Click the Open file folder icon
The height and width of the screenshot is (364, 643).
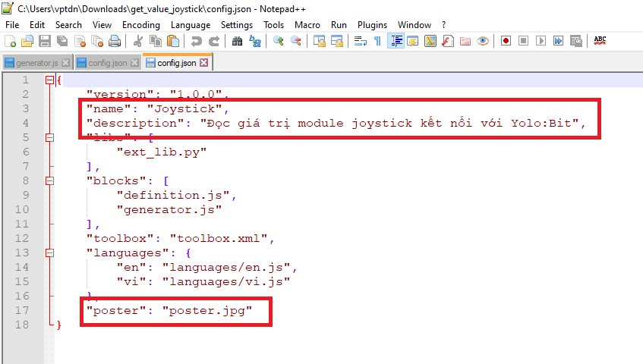[27, 41]
